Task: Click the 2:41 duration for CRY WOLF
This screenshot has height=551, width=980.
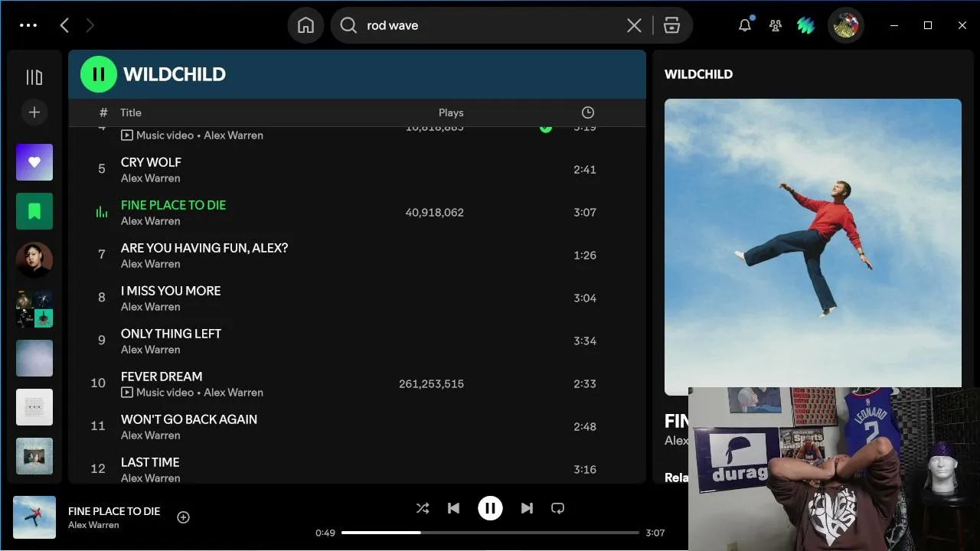Action: click(x=585, y=170)
